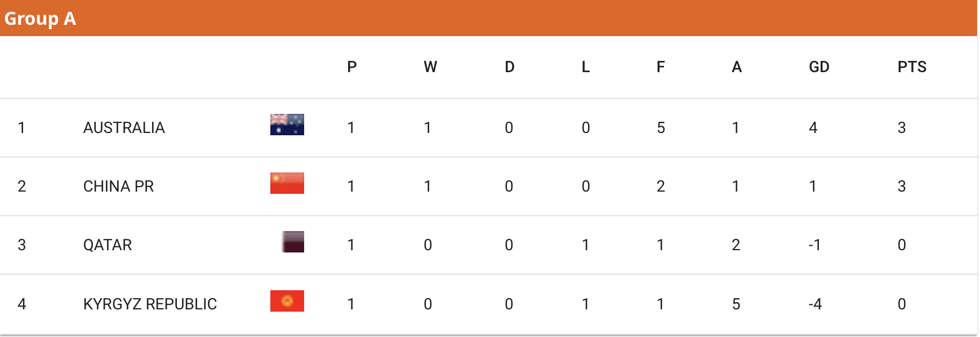Click the Kyrgyz Republic flag icon
The width and height of the screenshot is (980, 337).
coord(287,301)
